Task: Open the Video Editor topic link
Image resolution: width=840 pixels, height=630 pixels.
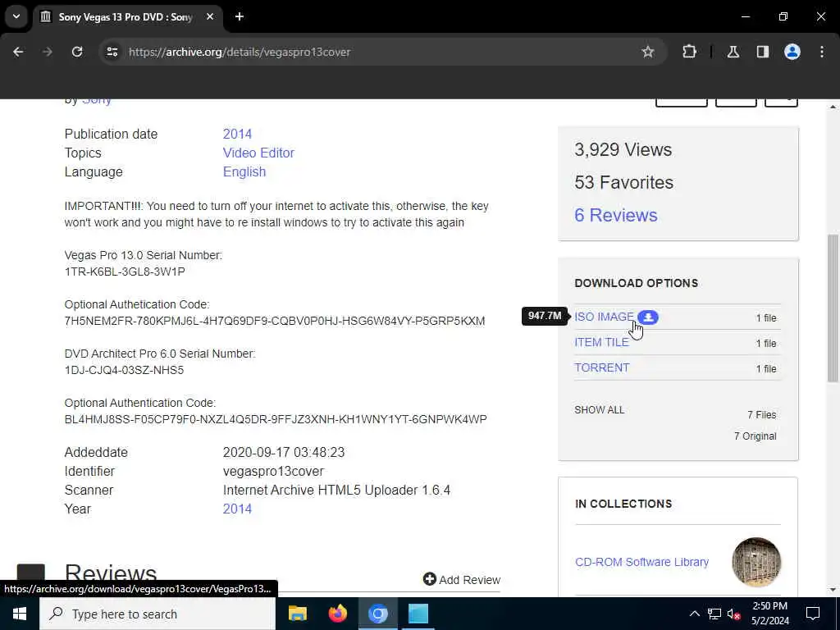Action: click(258, 153)
